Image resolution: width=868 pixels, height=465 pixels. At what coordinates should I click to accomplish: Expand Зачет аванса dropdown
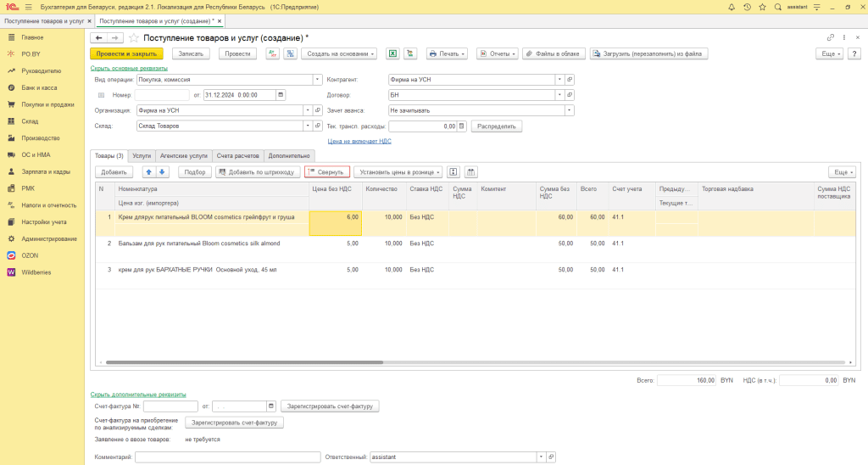click(x=569, y=110)
